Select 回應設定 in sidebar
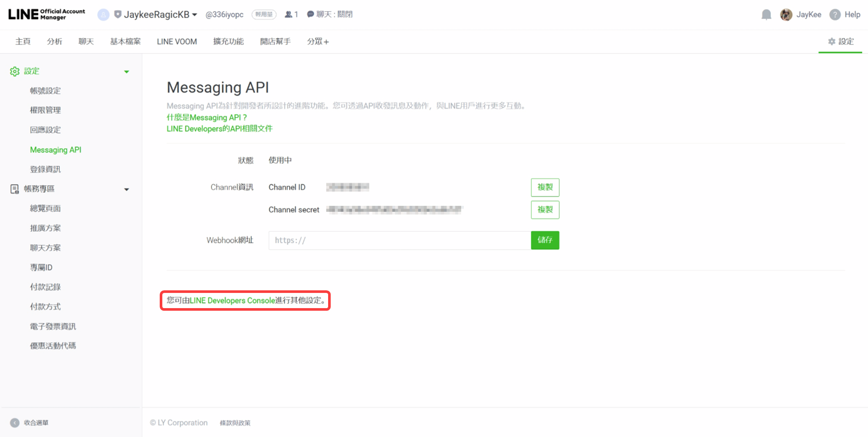Screen dimensions: 868x437 (46, 130)
